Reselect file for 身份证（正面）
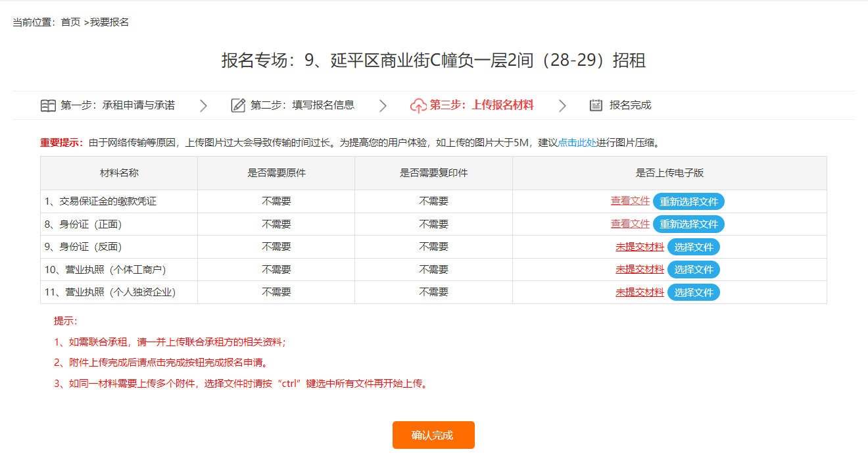The height and width of the screenshot is (462, 868). (x=688, y=224)
